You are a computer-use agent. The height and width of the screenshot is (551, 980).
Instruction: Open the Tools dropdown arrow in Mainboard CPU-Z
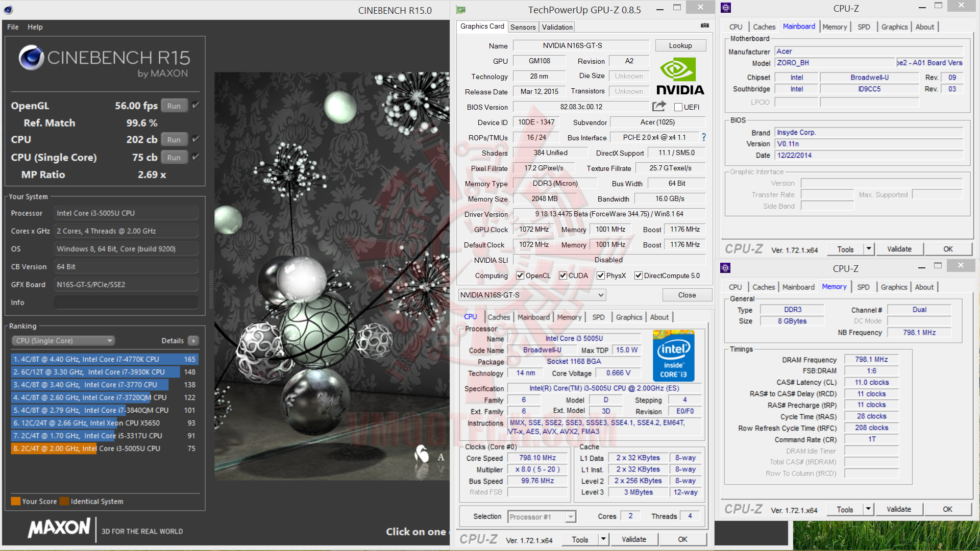(x=868, y=249)
